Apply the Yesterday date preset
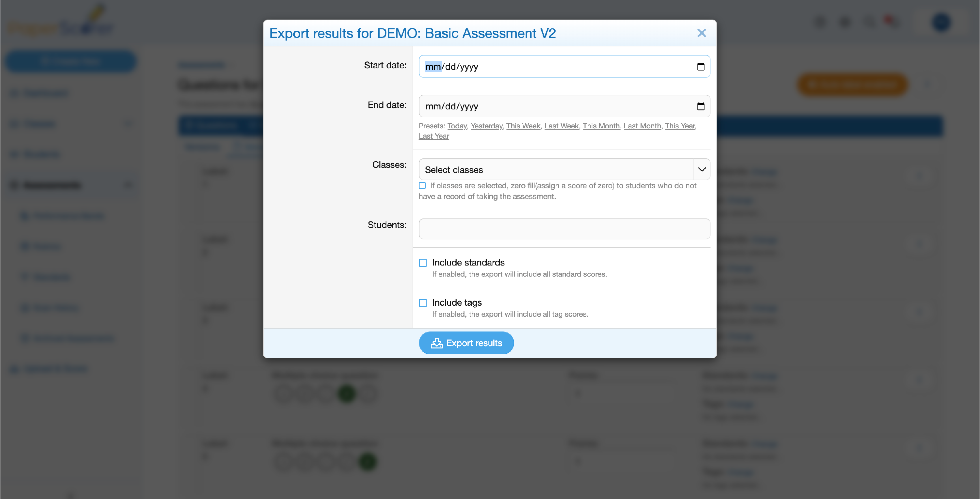The image size is (980, 499). coord(487,126)
